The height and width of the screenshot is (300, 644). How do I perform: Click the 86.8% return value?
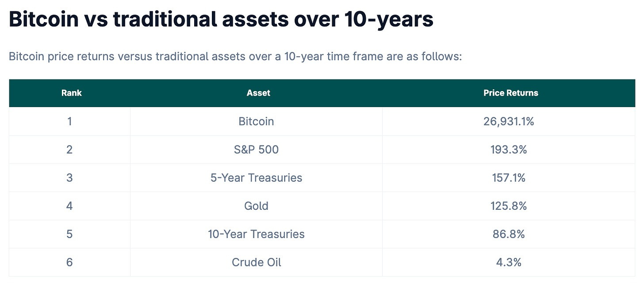coord(509,234)
